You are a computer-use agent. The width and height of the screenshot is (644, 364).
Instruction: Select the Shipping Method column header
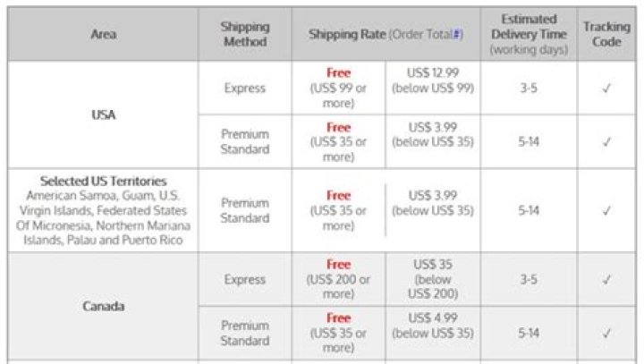pyautogui.click(x=244, y=34)
